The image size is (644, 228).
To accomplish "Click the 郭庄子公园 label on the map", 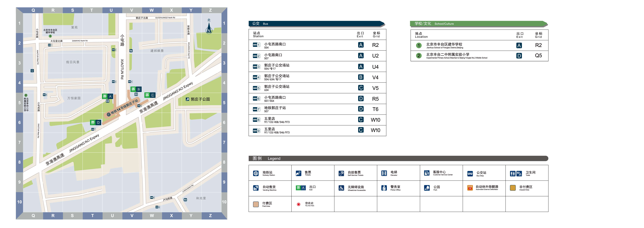I will (200, 99).
